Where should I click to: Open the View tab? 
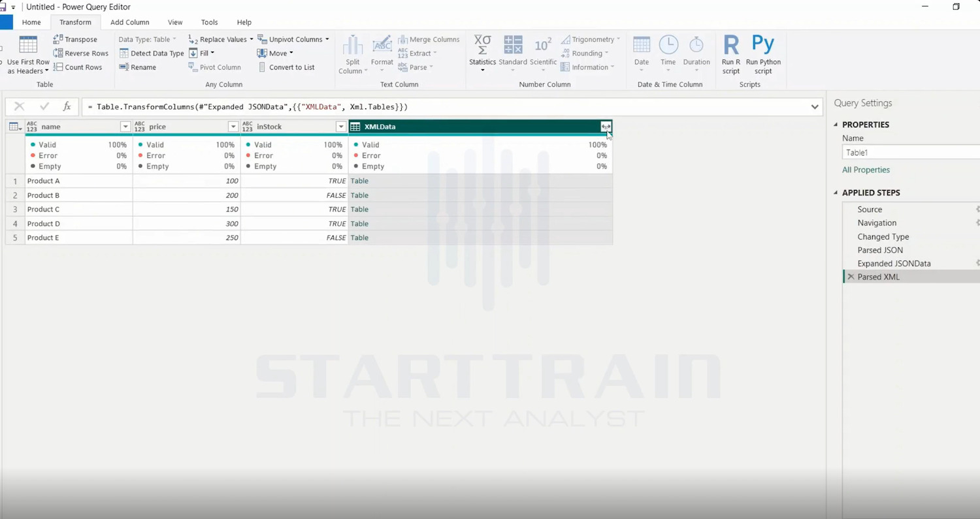175,22
